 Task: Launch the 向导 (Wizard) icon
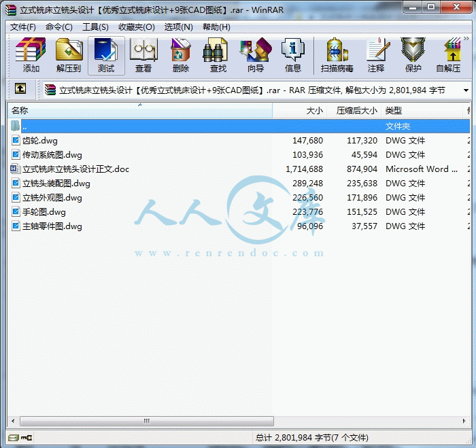(x=256, y=55)
